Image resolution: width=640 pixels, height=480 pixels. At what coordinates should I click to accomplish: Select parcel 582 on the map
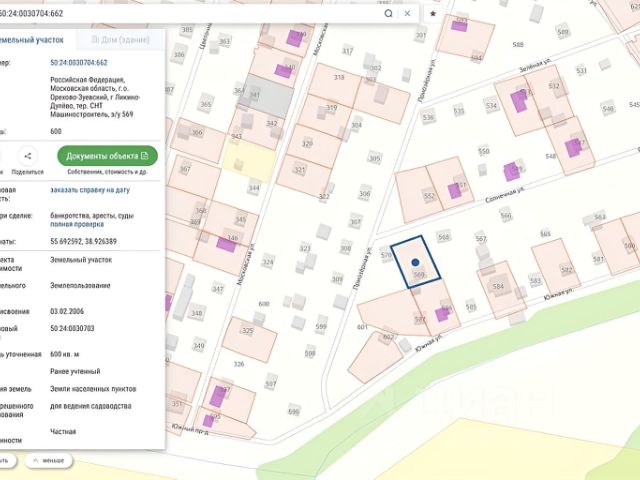tap(556, 265)
